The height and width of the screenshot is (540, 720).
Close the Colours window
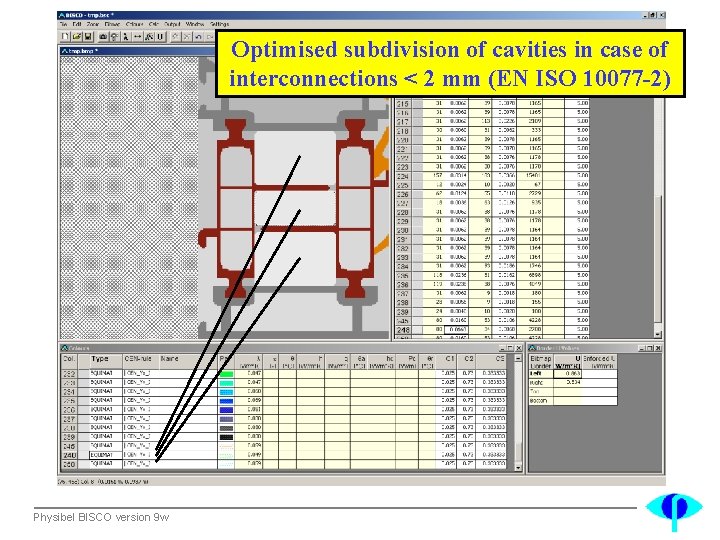[519, 348]
